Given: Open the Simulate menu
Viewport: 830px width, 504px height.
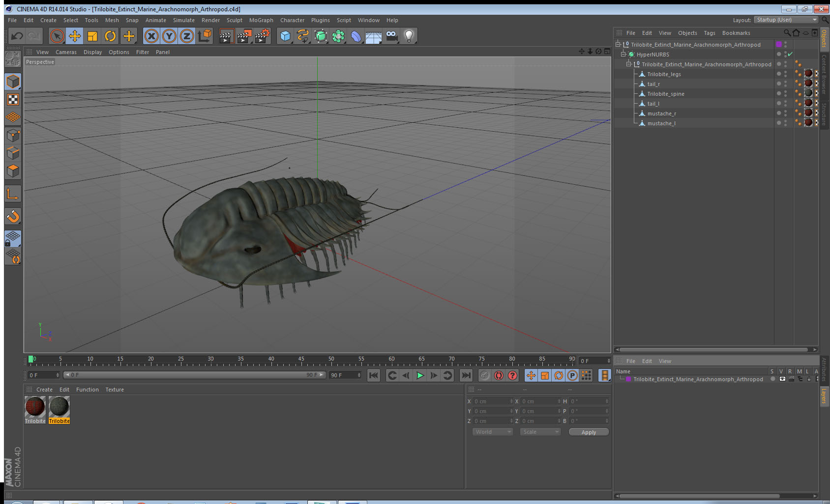Looking at the screenshot, I should tap(183, 20).
